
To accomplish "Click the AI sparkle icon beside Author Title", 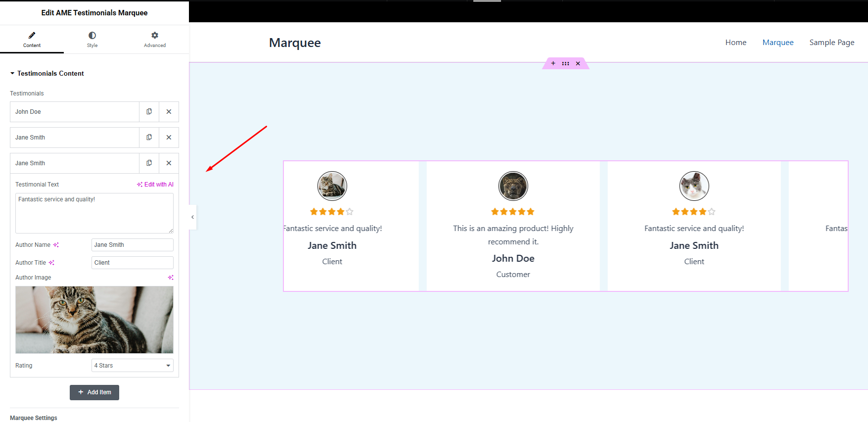I will [x=51, y=263].
